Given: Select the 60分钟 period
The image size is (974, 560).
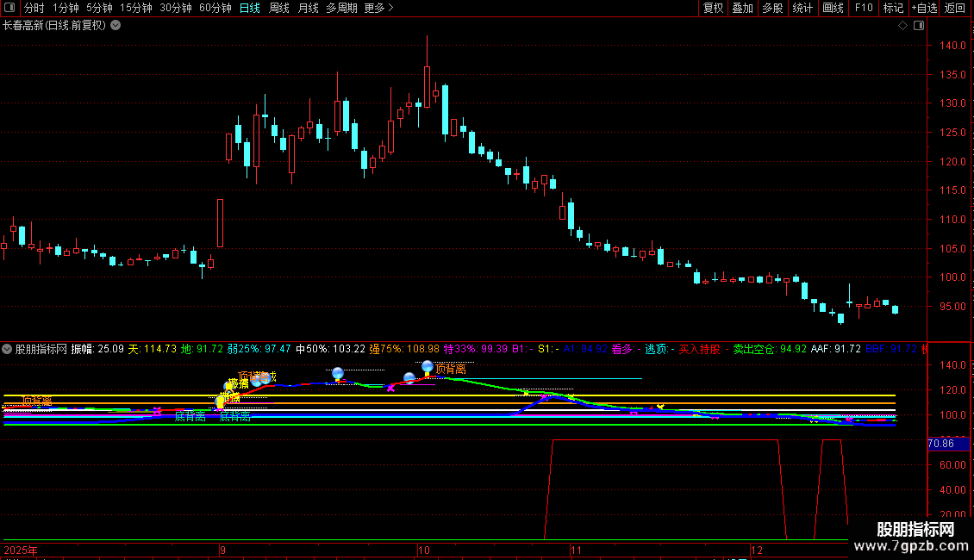Looking at the screenshot, I should [x=215, y=9].
